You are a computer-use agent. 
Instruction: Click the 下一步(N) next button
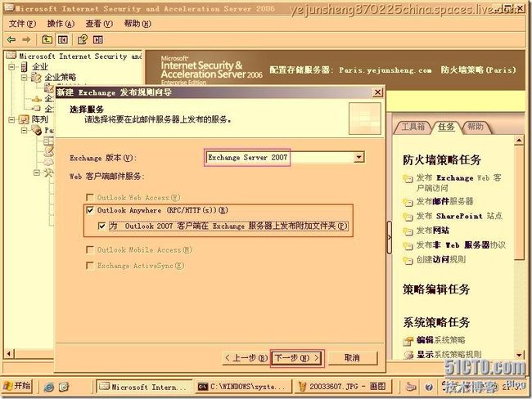[x=297, y=357]
